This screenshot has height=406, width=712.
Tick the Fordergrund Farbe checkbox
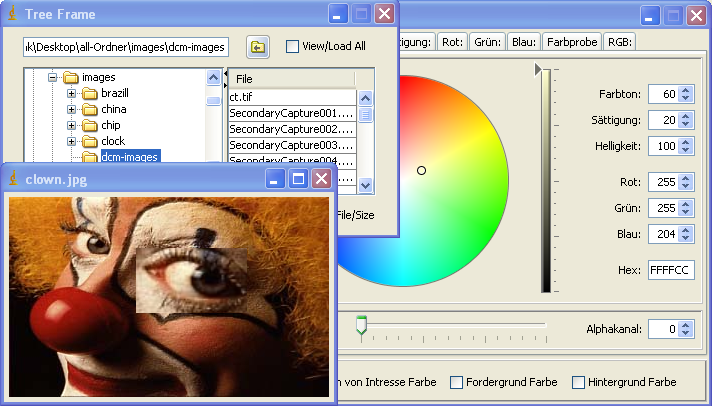pos(456,382)
